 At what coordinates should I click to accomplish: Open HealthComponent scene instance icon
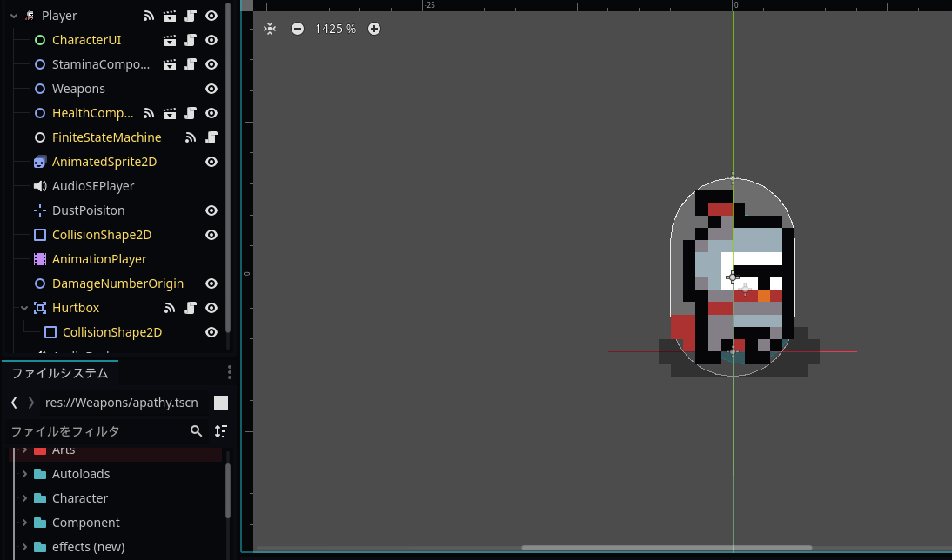(170, 113)
